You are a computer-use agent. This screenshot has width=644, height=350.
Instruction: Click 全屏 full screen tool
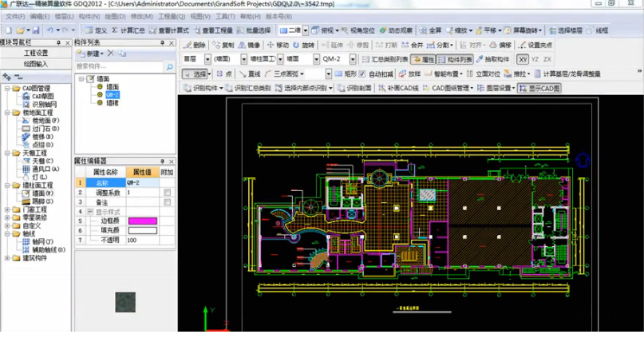pos(430,30)
